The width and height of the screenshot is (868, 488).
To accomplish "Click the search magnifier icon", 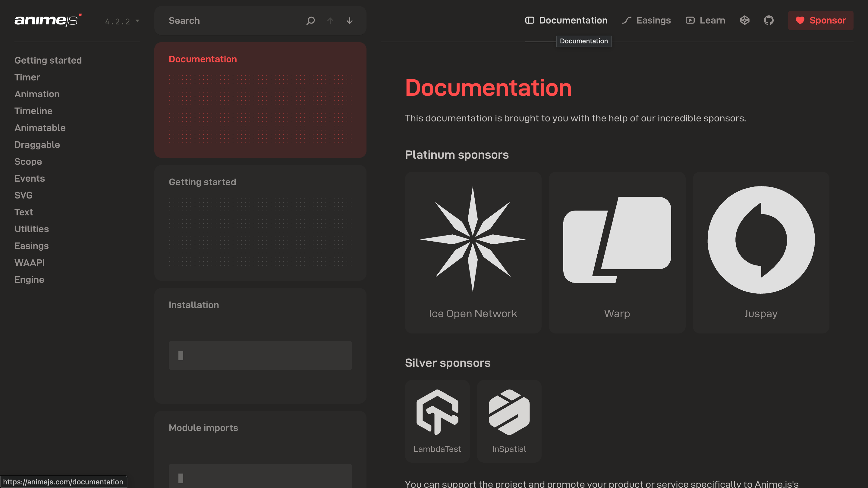I will coord(310,20).
